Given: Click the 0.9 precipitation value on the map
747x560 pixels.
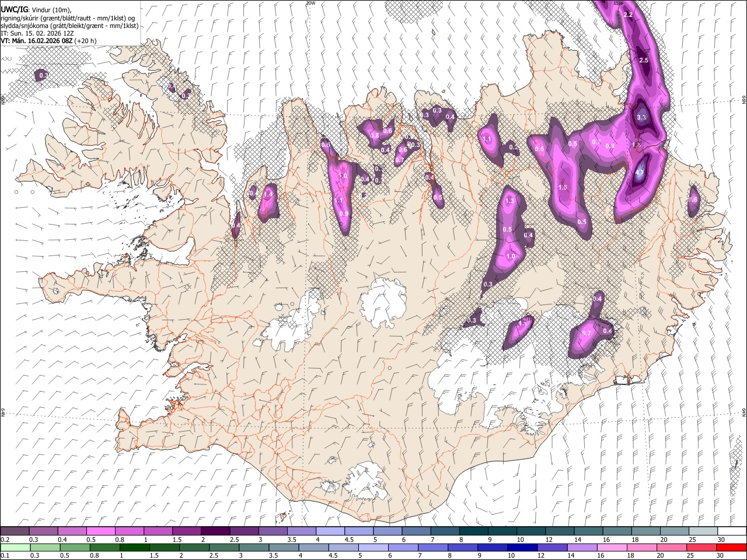Looking at the screenshot, I should click(x=344, y=214).
